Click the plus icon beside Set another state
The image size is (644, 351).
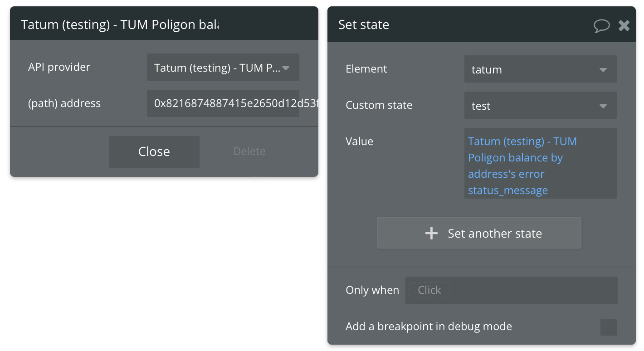(x=431, y=234)
